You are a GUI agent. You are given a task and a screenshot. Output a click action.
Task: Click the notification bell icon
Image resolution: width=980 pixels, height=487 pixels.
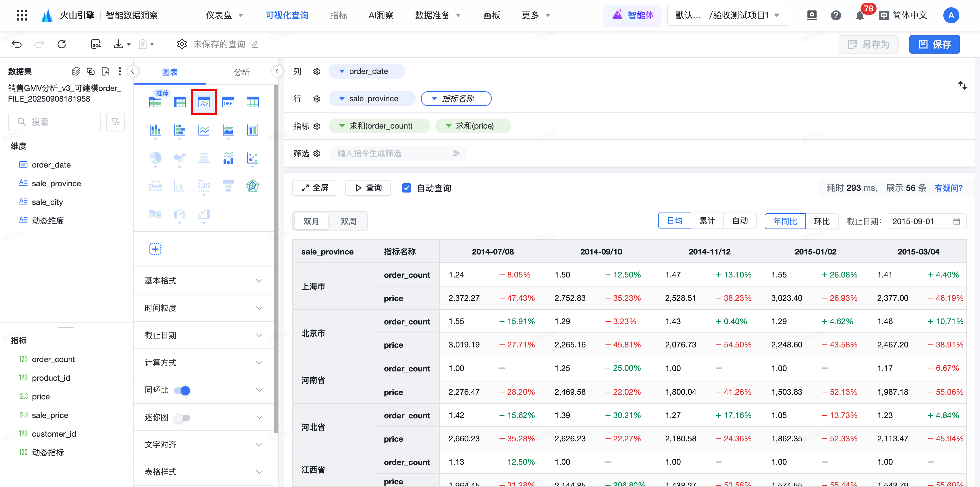[859, 16]
